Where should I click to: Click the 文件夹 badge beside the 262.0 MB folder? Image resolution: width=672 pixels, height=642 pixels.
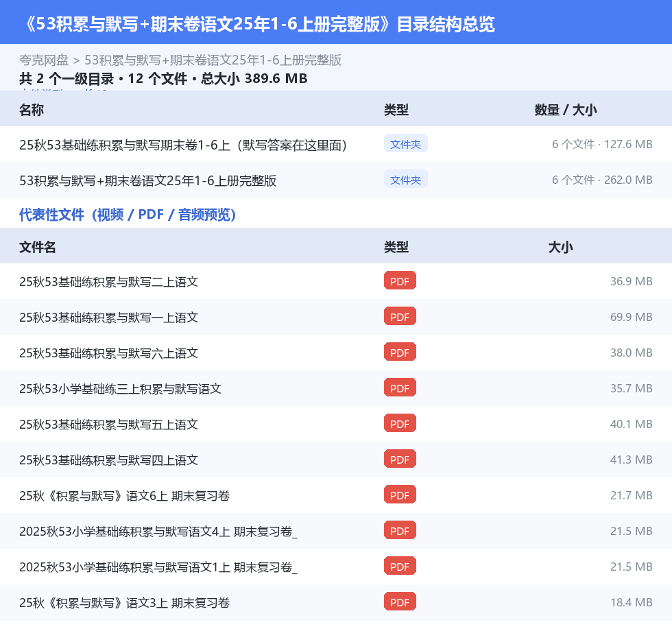coord(405,180)
